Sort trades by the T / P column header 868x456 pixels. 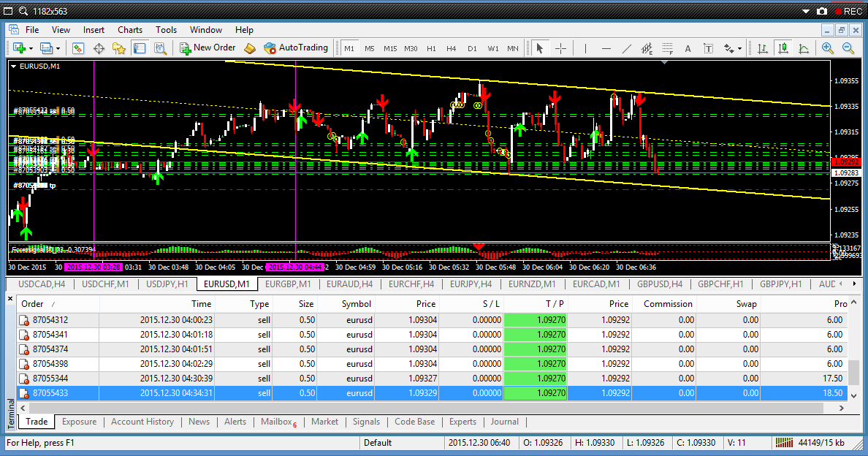pyautogui.click(x=536, y=304)
